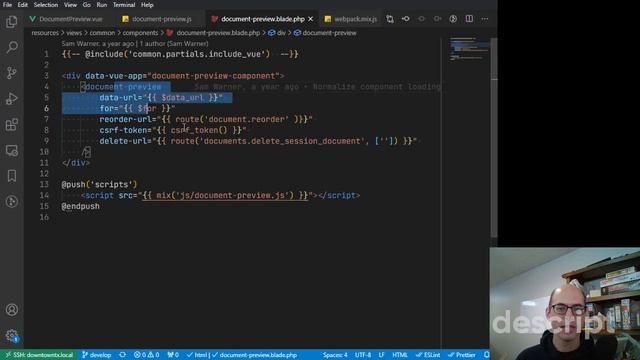Click the editor vertical scrollbar
Image resolution: width=640 pixels, height=360 pixels.
[494, 139]
